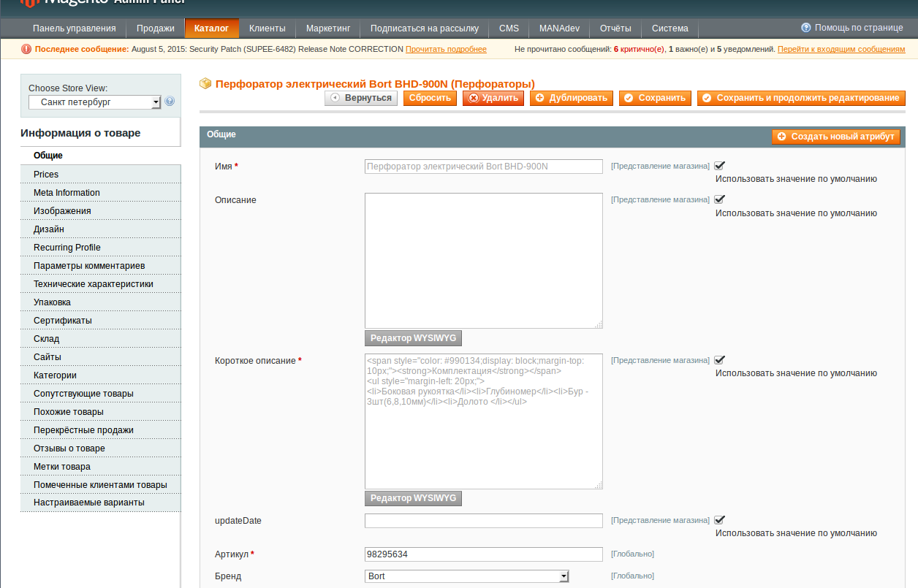Select the Сопутствующие товары tab
This screenshot has height=588, width=918.
[100, 393]
